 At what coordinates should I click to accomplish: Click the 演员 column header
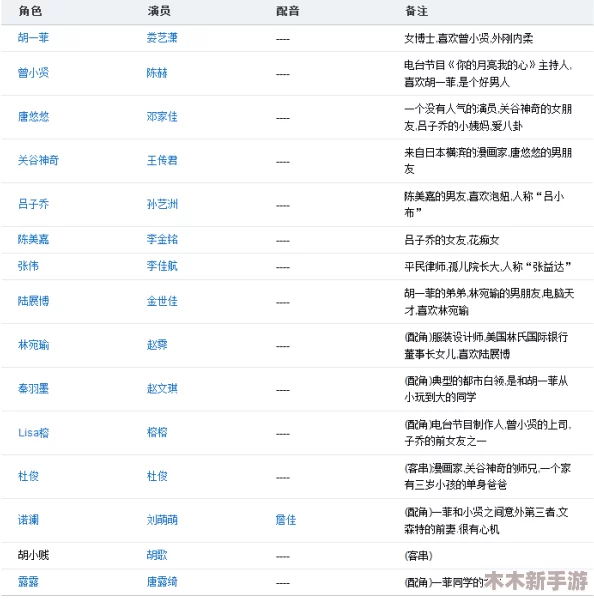tap(159, 11)
